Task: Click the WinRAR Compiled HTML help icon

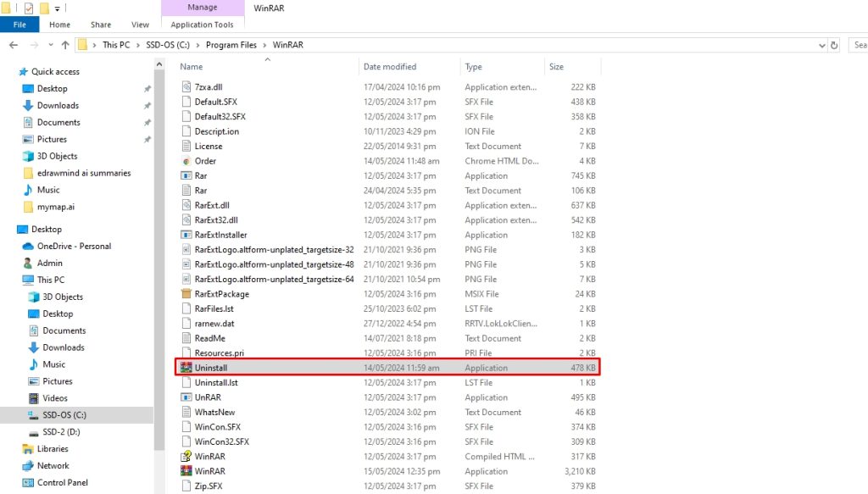Action: tap(186, 457)
